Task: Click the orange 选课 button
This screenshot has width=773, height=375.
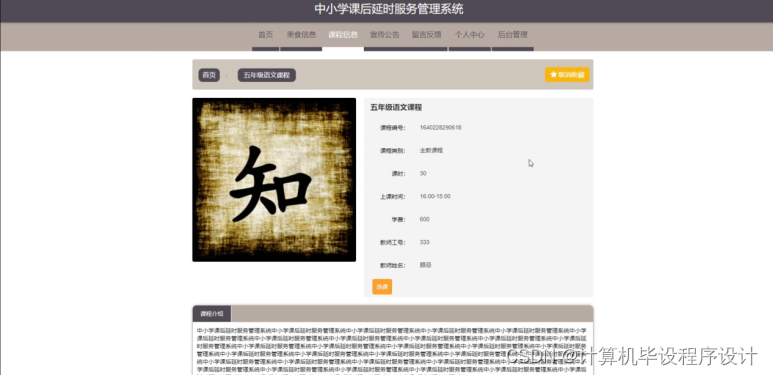Action: point(382,286)
